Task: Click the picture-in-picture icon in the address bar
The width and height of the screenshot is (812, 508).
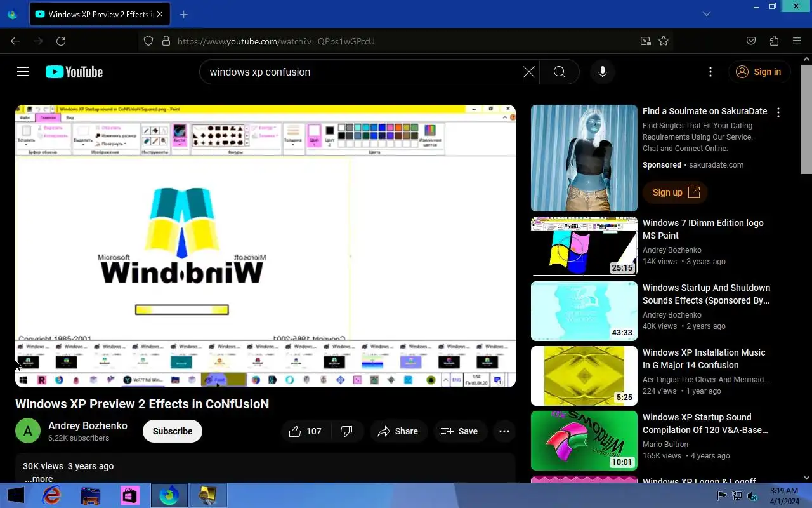Action: pos(645,41)
